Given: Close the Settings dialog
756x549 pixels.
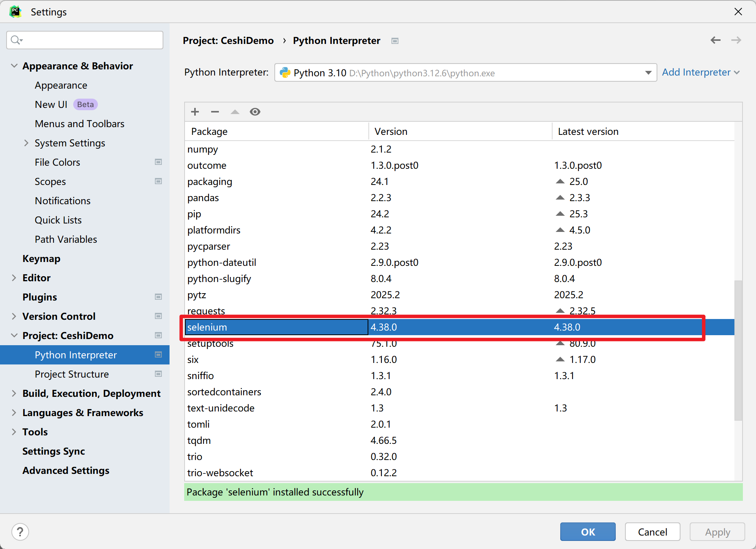Looking at the screenshot, I should pyautogui.click(x=738, y=12).
